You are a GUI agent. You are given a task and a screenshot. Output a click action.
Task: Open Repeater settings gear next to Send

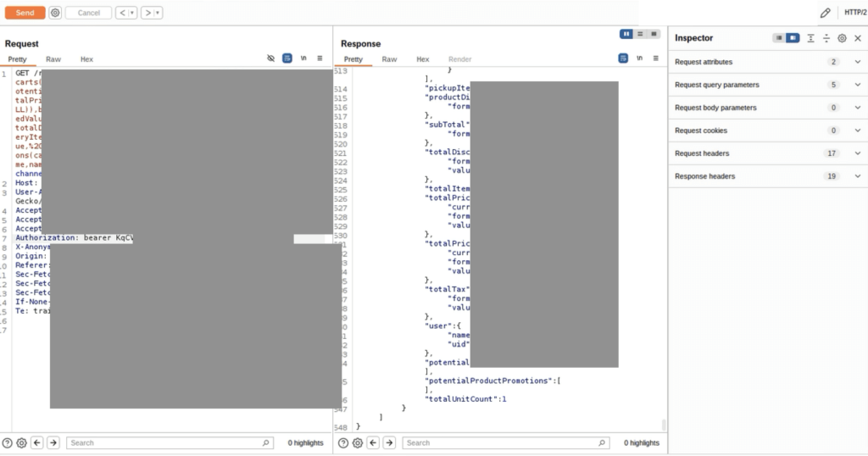(x=55, y=13)
